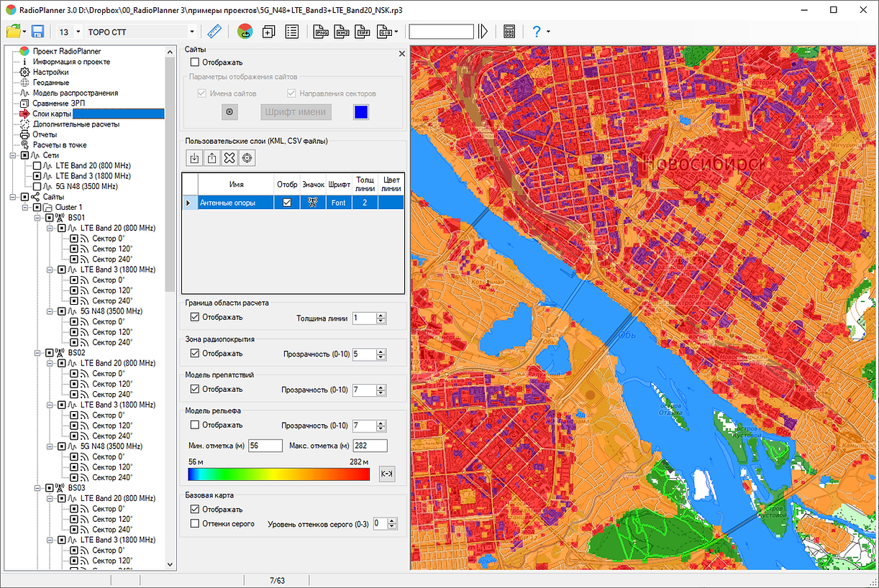This screenshot has height=588, width=879.
Task: Toggle base map display
Action: 195,509
